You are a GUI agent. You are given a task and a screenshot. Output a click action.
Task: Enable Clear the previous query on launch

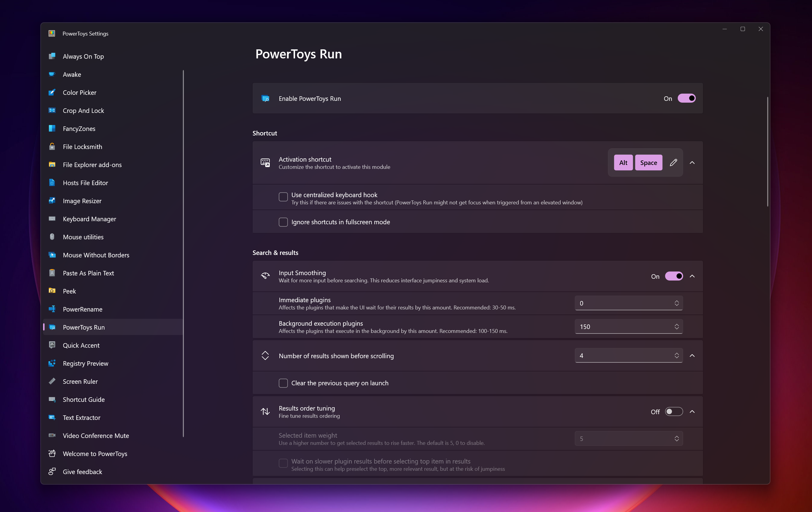pyautogui.click(x=283, y=383)
